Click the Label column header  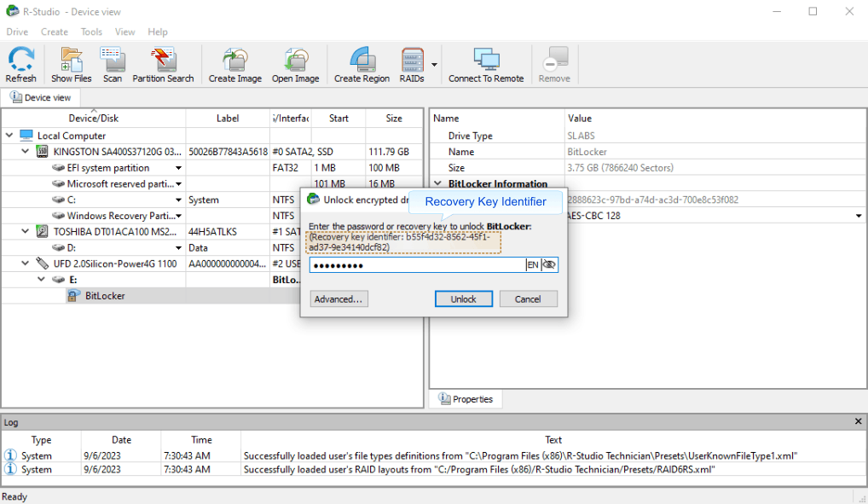point(228,118)
